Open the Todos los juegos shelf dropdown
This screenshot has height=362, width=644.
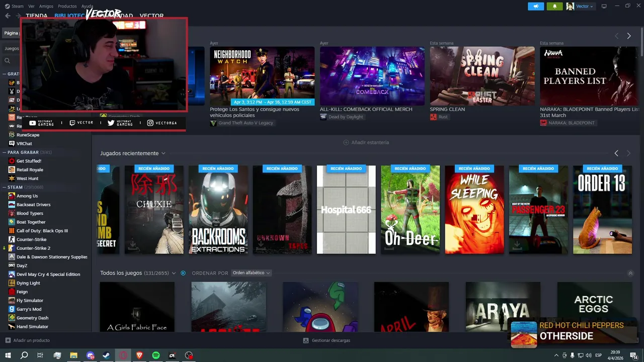coord(174,273)
